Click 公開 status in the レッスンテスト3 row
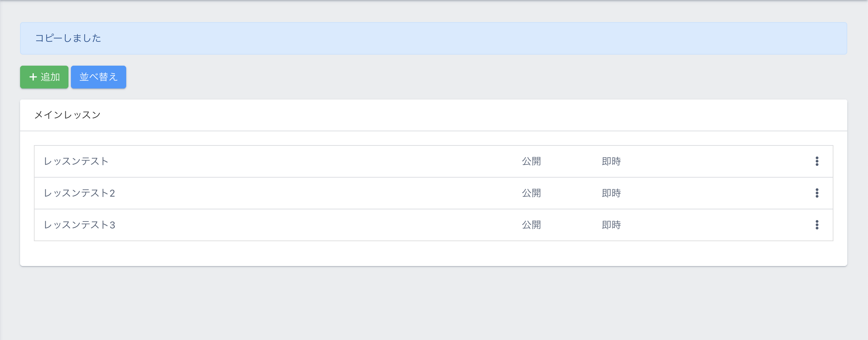Image resolution: width=868 pixels, height=340 pixels. [531, 225]
